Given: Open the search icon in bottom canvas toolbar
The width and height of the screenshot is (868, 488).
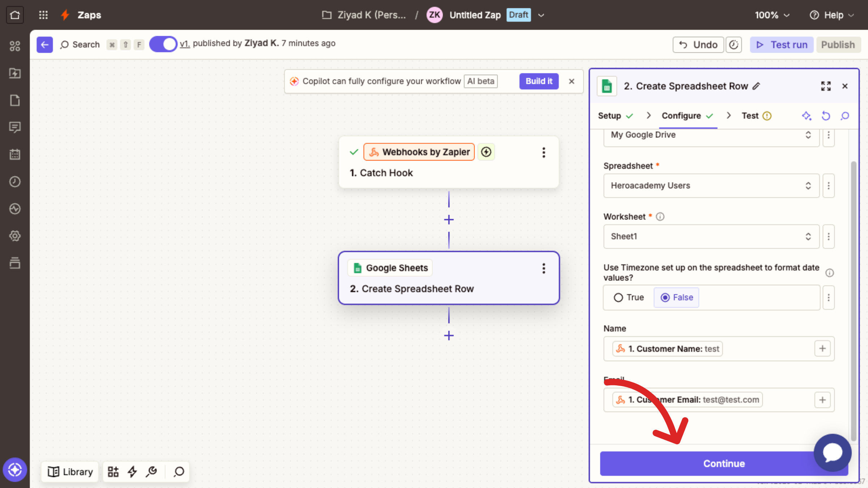Looking at the screenshot, I should (178, 472).
